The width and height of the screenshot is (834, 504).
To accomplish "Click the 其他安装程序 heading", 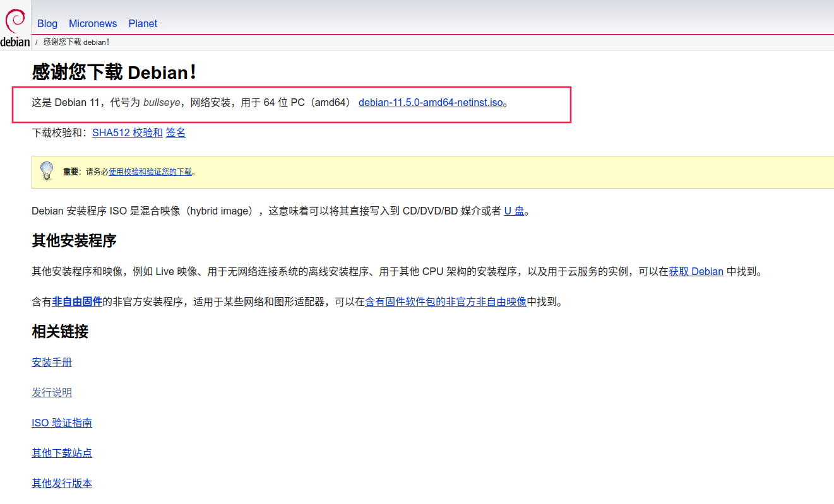I will click(x=74, y=241).
